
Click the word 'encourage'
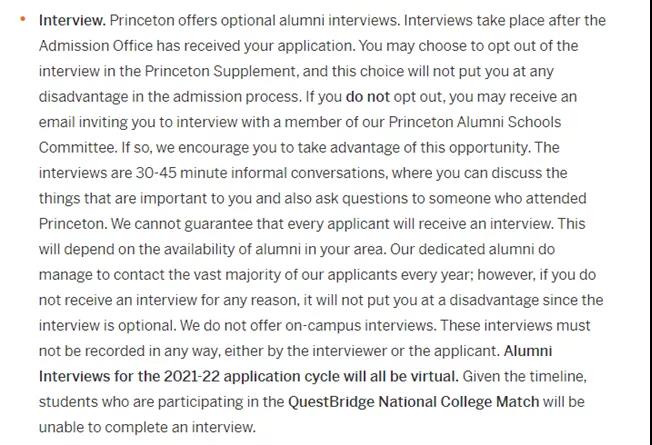pos(213,148)
